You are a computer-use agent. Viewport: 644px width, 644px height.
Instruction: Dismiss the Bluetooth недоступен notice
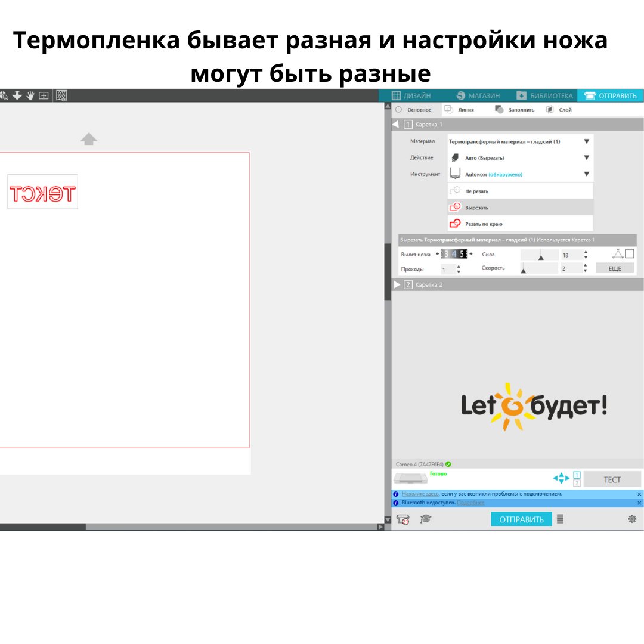[x=639, y=503]
